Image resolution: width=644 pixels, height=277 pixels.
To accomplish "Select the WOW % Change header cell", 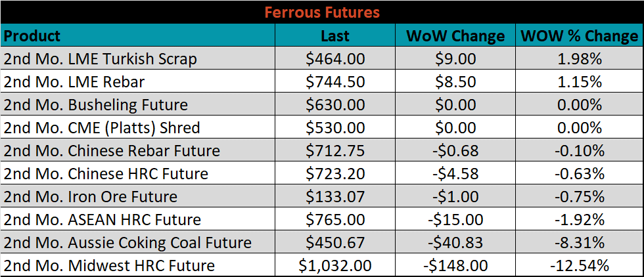I will coord(580,35).
